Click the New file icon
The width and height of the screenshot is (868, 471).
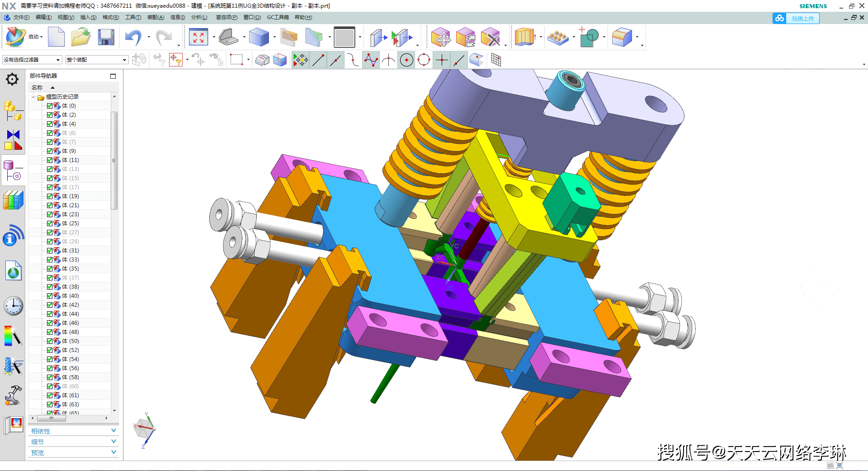(x=56, y=37)
